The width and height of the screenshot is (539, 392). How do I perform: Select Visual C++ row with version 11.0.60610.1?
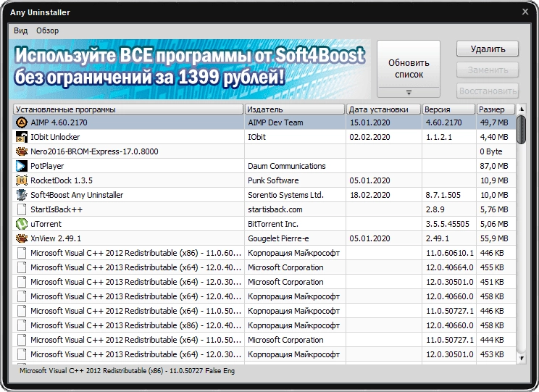point(264,253)
